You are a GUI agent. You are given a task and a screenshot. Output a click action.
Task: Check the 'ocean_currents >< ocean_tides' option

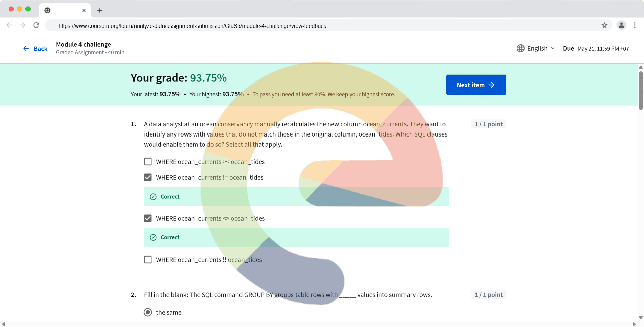148,162
